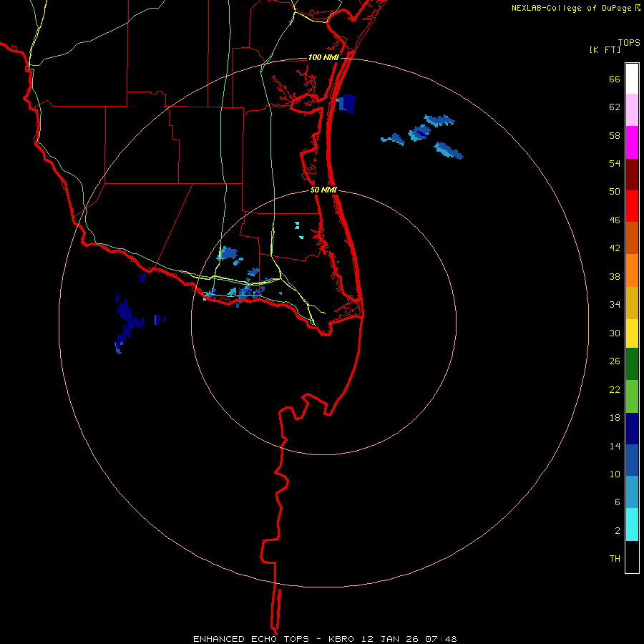Image resolution: width=644 pixels, height=644 pixels.
Task: Select the light pink 62 kft swatch
Action: click(632, 109)
